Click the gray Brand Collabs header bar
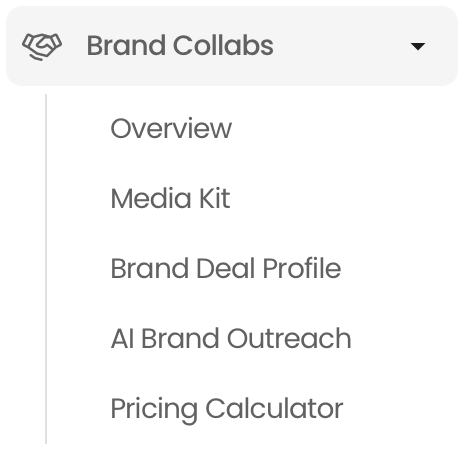The height and width of the screenshot is (452, 472). point(232,46)
